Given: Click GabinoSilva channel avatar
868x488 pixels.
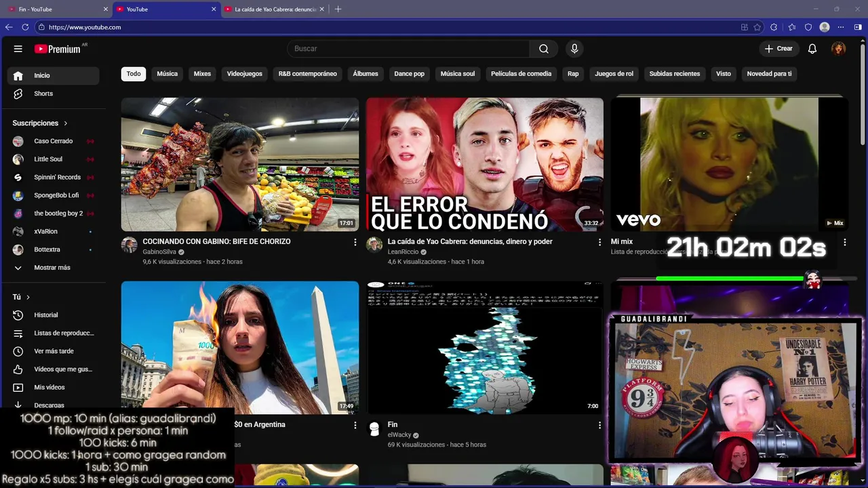Looking at the screenshot, I should coord(130,245).
